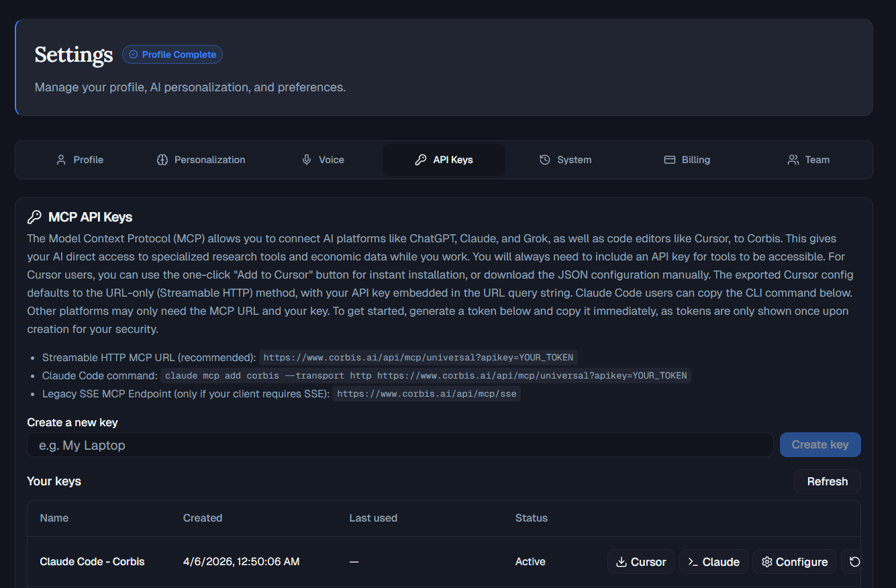
Task: Open the Voice settings tab
Action: click(322, 160)
